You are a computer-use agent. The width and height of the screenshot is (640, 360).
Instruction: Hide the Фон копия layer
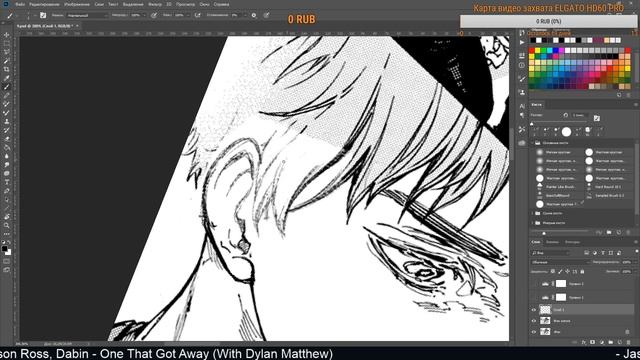[534, 321]
